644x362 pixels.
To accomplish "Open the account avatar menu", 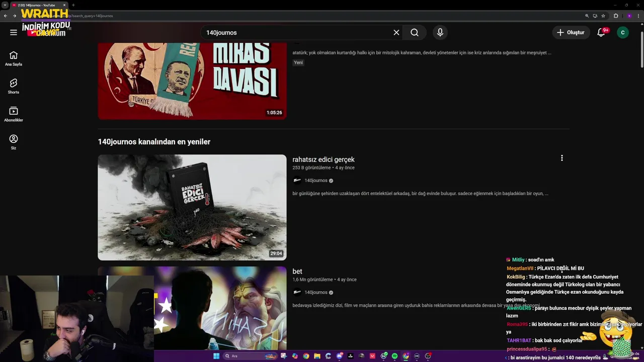I will click(x=623, y=32).
